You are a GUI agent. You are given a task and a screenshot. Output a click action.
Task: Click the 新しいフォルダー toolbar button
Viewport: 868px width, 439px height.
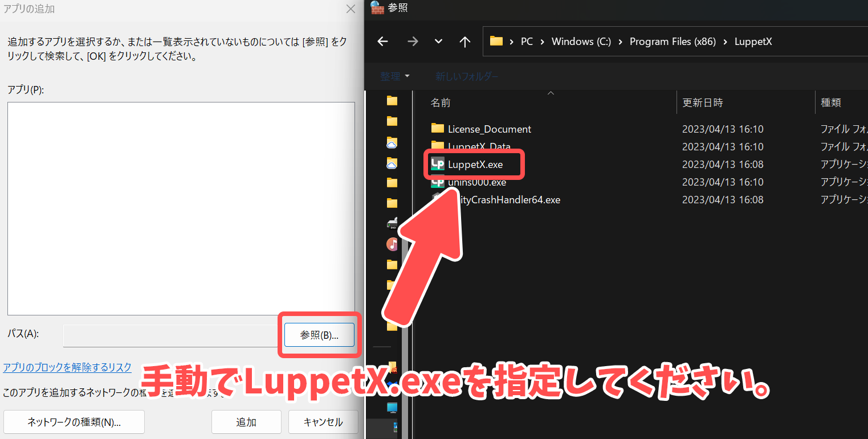467,76
